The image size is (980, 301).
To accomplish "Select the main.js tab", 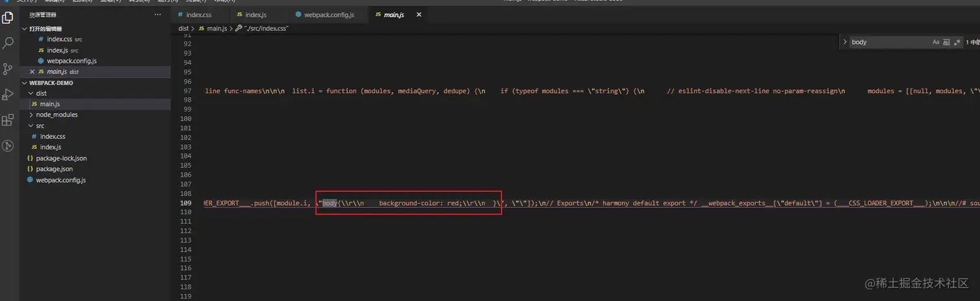I will [x=394, y=14].
